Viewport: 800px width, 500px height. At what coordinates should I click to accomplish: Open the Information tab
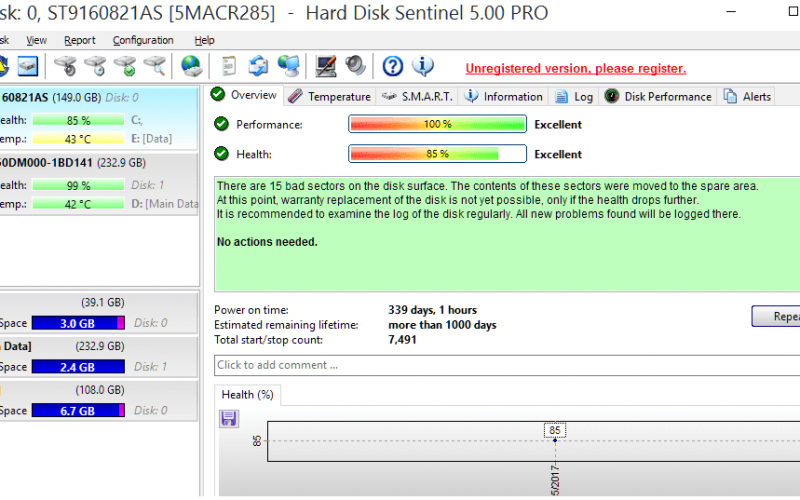[503, 96]
